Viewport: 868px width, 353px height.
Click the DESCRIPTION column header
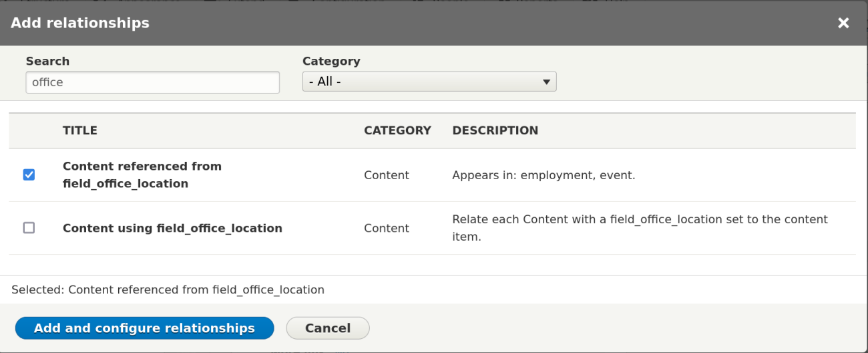point(495,130)
